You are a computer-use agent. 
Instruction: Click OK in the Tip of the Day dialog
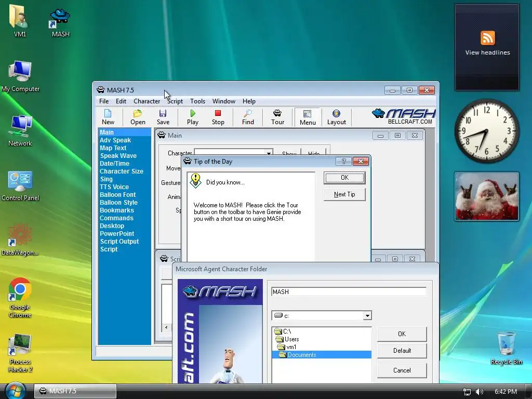(344, 178)
